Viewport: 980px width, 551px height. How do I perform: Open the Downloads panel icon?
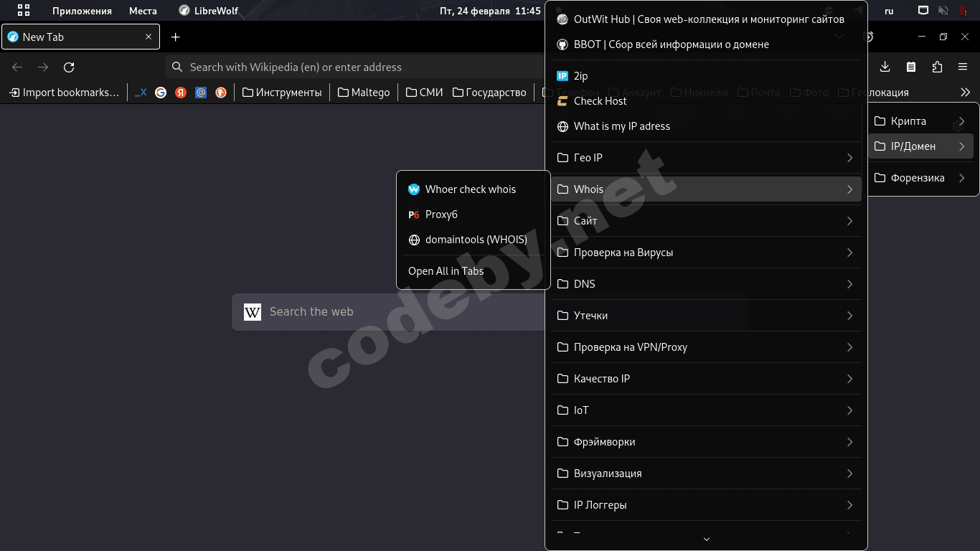coord(885,67)
